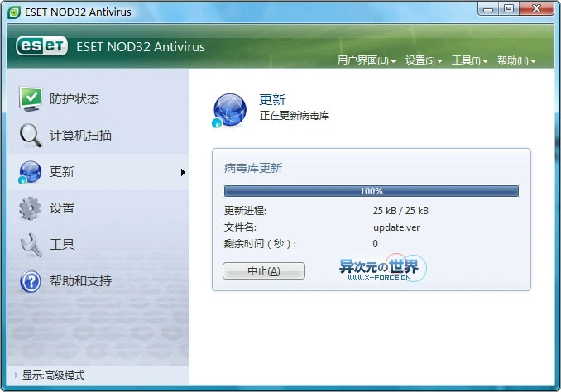The height and width of the screenshot is (392, 561).
Task: Select 计算机扫描 in the sidebar
Action: coord(98,136)
